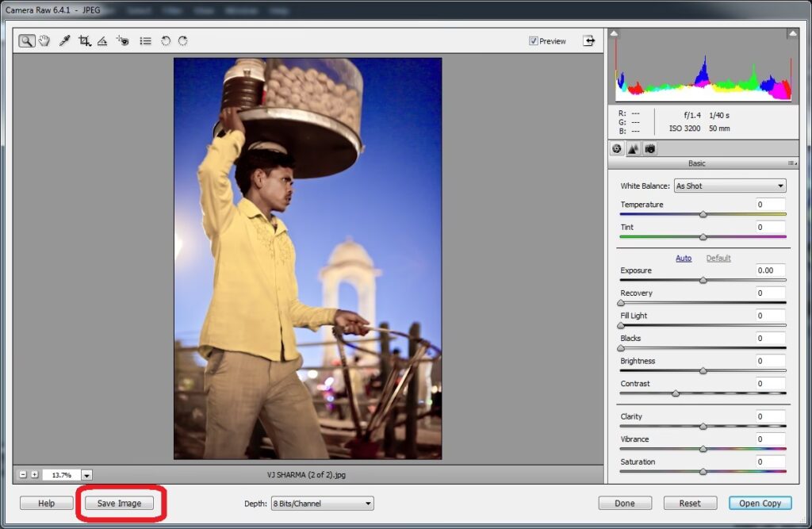Uncheck the Preview checkbox
The height and width of the screenshot is (529, 812).
[534, 41]
